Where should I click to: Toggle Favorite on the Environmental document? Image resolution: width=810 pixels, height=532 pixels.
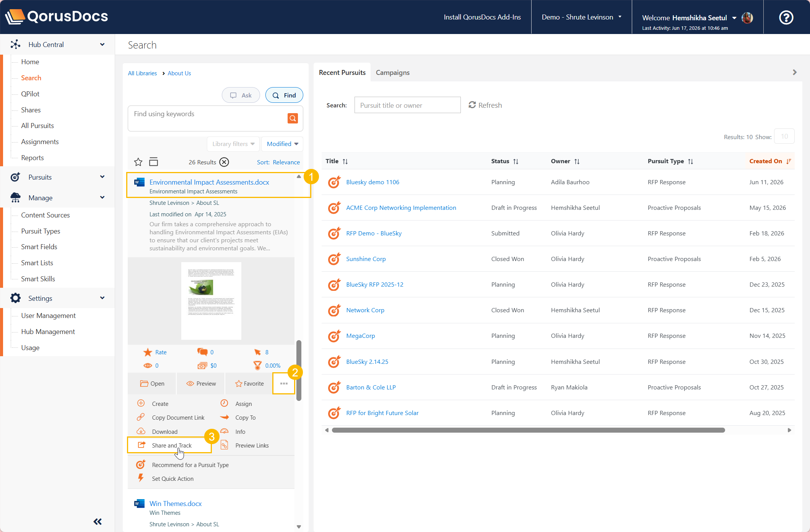[249, 383]
